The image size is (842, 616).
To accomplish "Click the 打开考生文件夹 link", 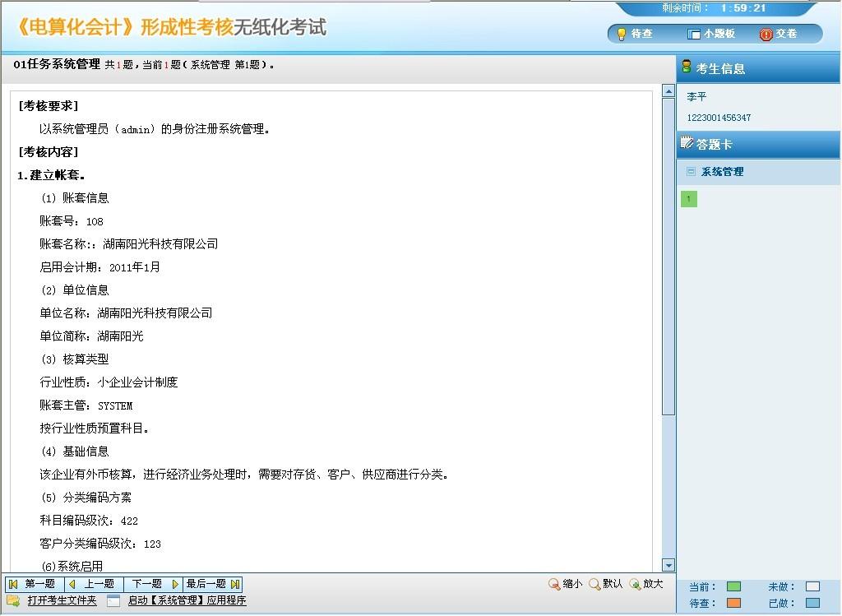I will tap(60, 600).
